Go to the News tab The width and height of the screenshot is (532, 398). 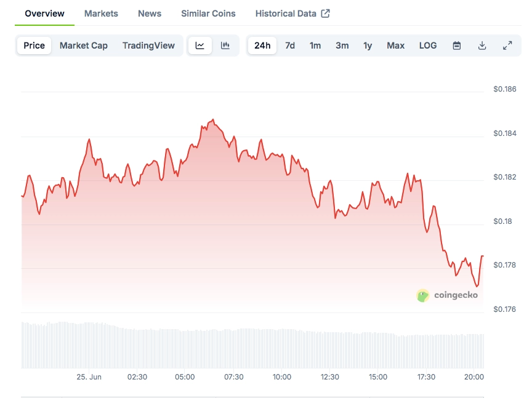point(150,14)
